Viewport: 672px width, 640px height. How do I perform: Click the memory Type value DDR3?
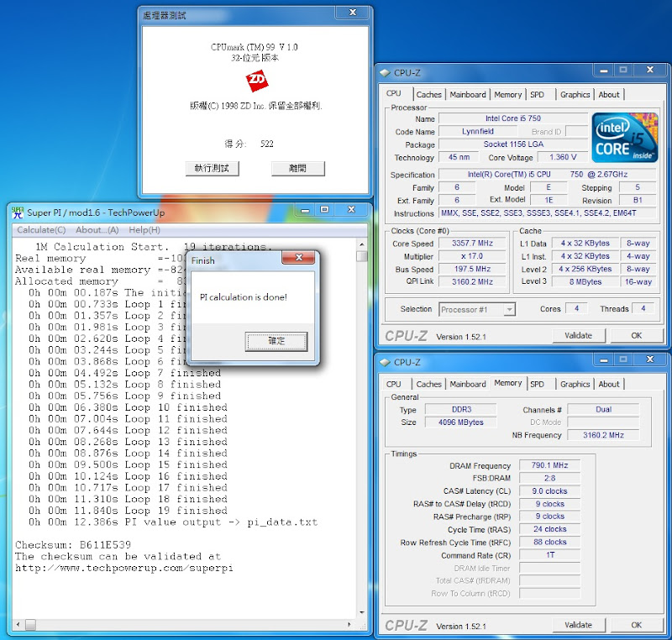(x=460, y=410)
